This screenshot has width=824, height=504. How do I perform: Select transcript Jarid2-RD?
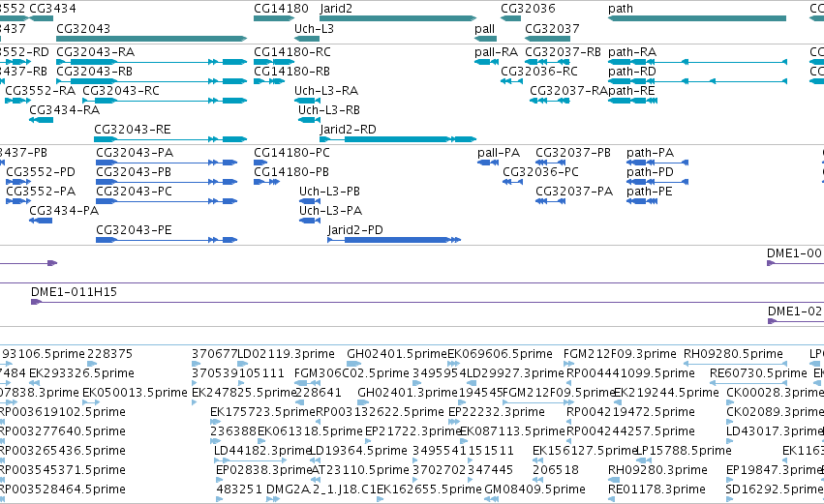348,130
